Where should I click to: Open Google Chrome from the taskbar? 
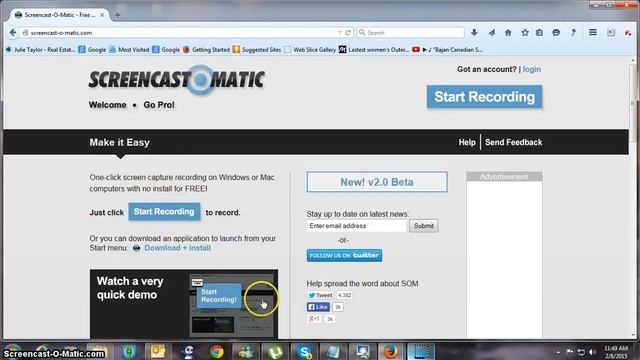pyautogui.click(x=217, y=351)
